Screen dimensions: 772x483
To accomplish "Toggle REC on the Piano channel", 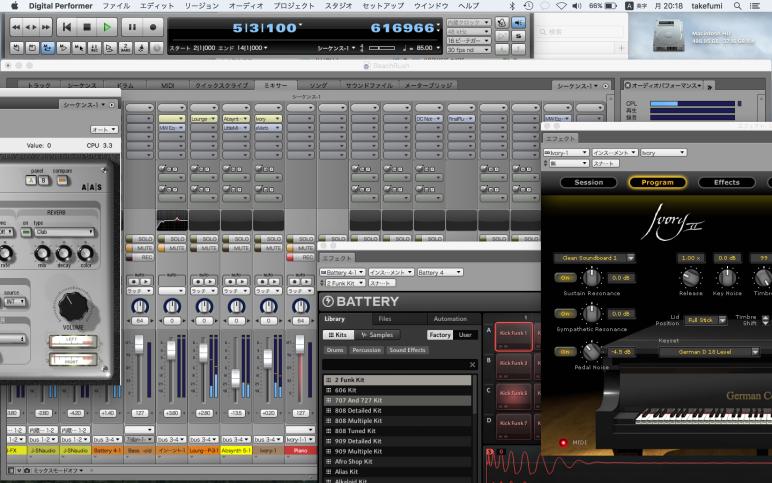I will pyautogui.click(x=301, y=258).
